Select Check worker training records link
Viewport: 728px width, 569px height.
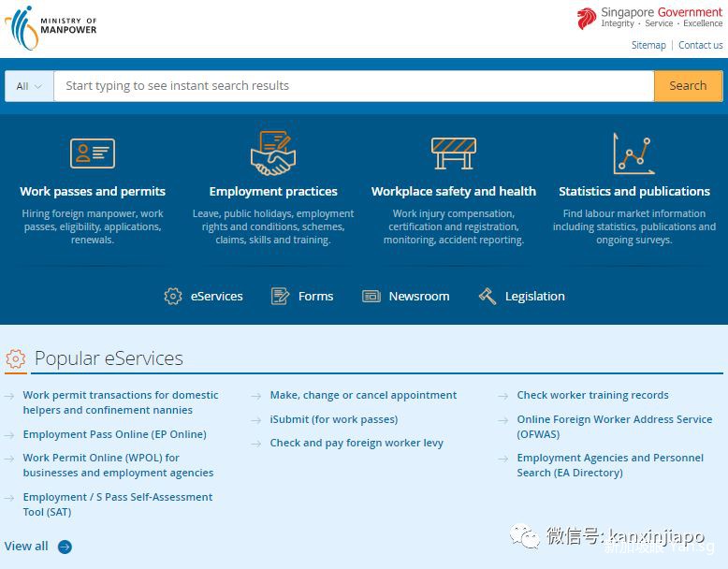click(592, 395)
